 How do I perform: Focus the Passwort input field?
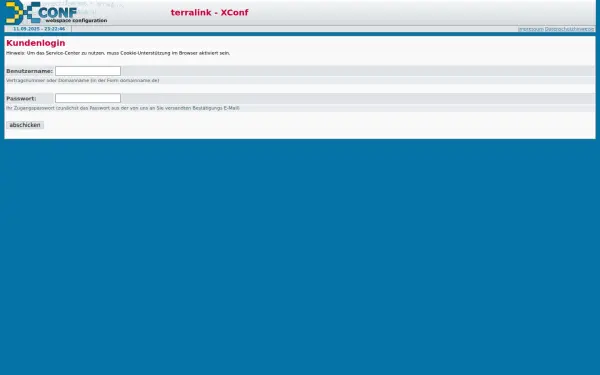click(88, 98)
